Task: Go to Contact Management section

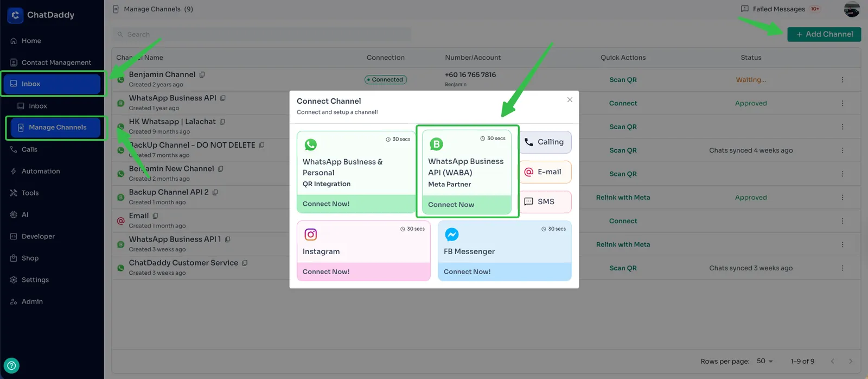Action: coord(56,62)
